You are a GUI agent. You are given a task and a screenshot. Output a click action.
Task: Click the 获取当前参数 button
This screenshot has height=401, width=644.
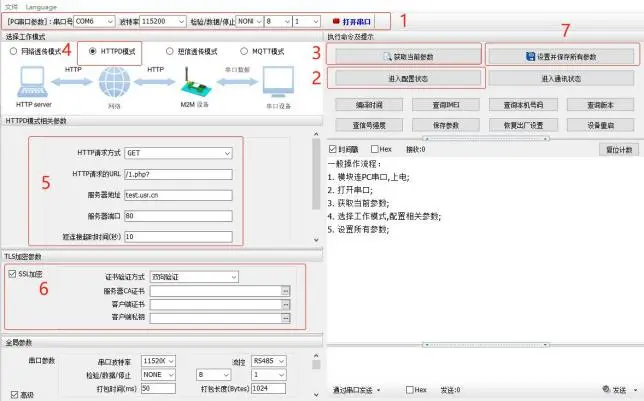407,57
